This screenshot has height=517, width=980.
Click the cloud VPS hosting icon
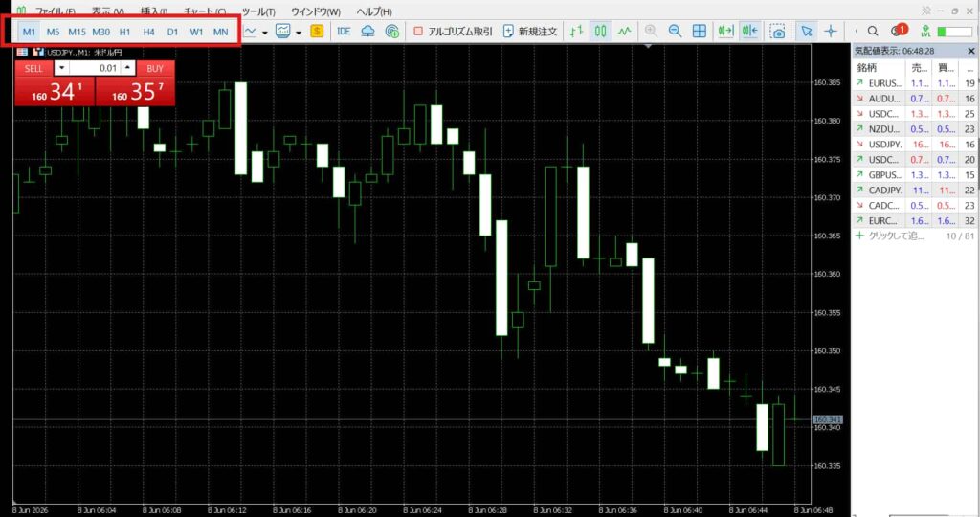tap(368, 31)
